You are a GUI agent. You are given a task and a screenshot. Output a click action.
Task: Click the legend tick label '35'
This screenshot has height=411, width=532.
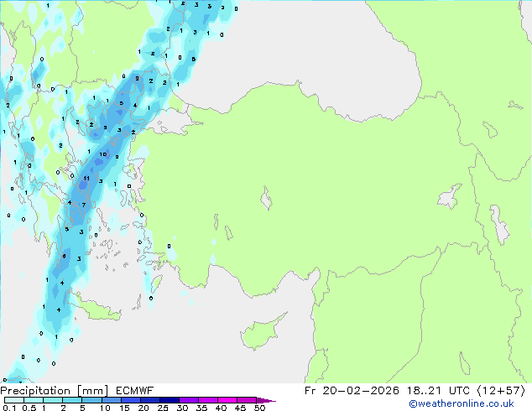click(201, 408)
